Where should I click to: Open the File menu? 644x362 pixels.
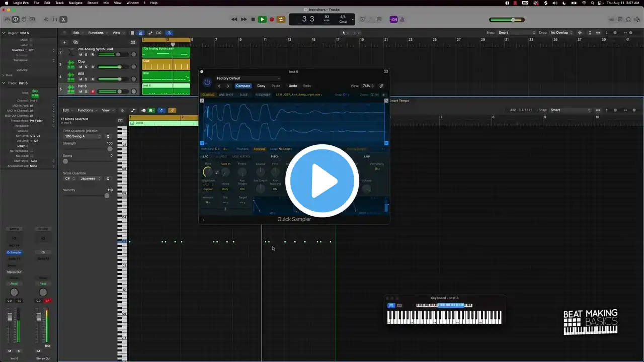click(x=37, y=3)
